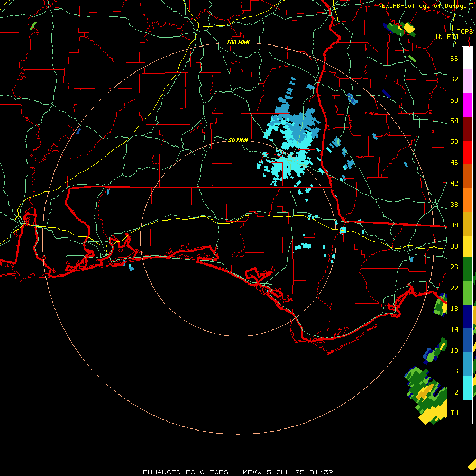Select the light green legend swatch

[467, 292]
